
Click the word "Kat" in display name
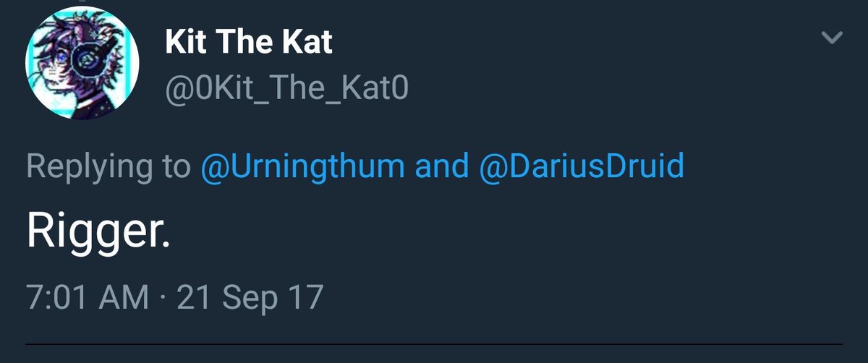click(305, 43)
